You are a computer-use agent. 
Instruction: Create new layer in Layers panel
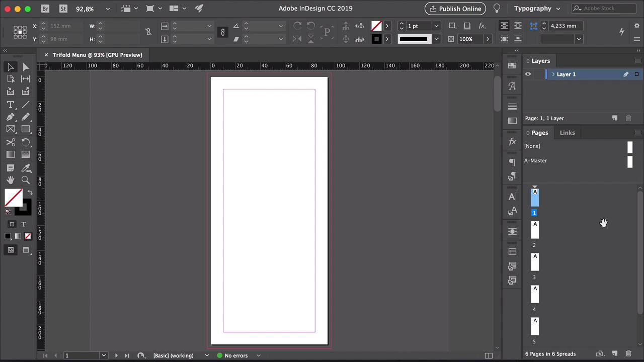coord(614,118)
